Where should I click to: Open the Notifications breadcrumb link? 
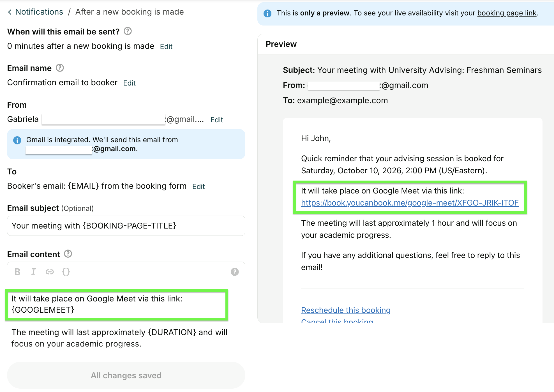coord(39,12)
